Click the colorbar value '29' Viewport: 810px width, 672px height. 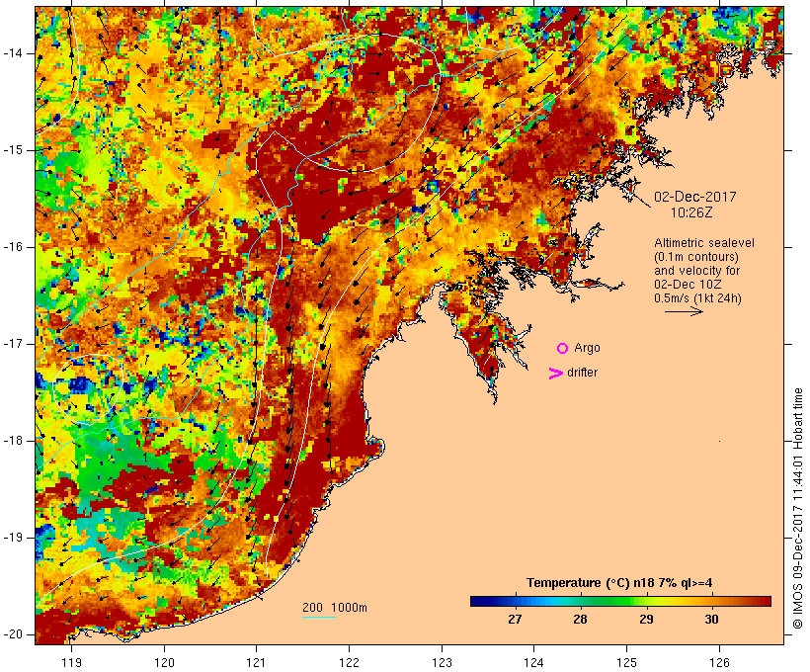(646, 620)
